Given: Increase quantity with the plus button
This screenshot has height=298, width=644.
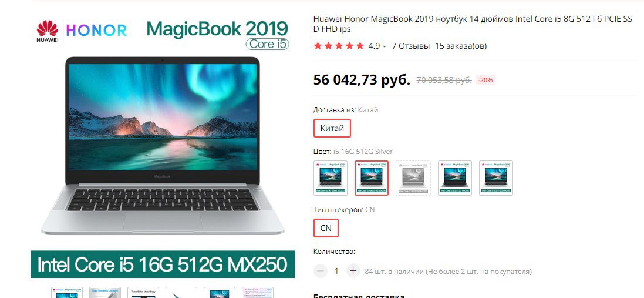Looking at the screenshot, I should (x=352, y=271).
